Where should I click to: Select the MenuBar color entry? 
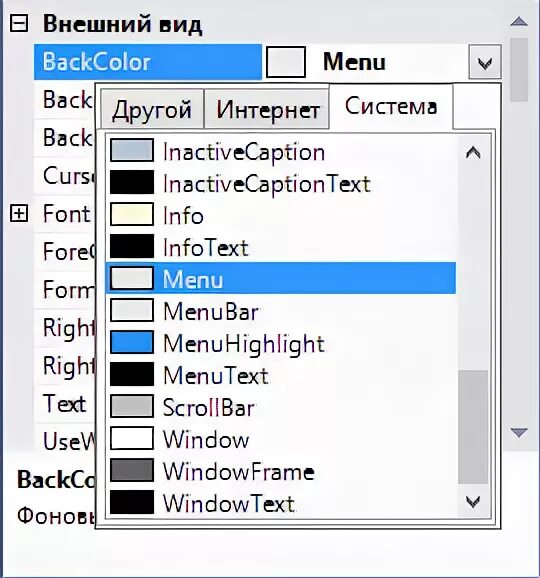(281, 311)
